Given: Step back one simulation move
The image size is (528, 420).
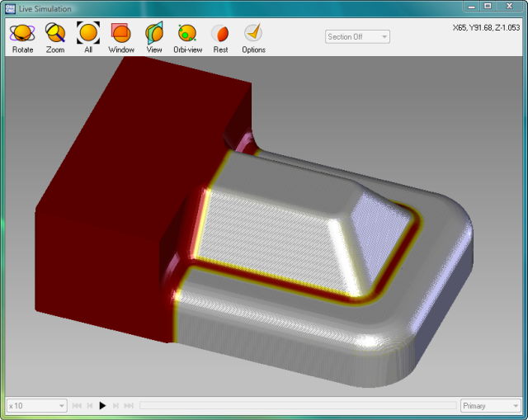Looking at the screenshot, I should point(89,406).
